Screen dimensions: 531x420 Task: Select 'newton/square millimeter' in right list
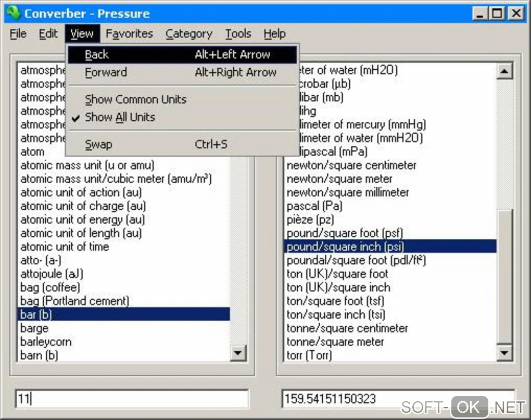390,192
